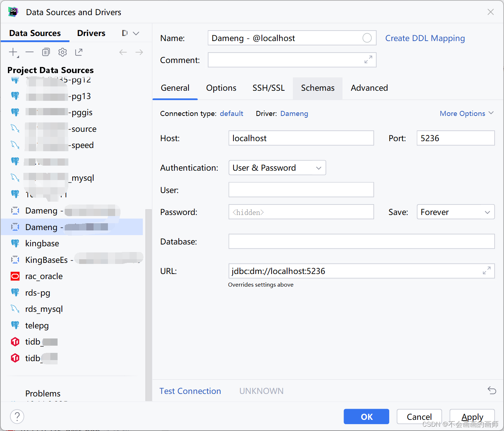
Task: Click the data sources list scrollbar
Action: 148,305
